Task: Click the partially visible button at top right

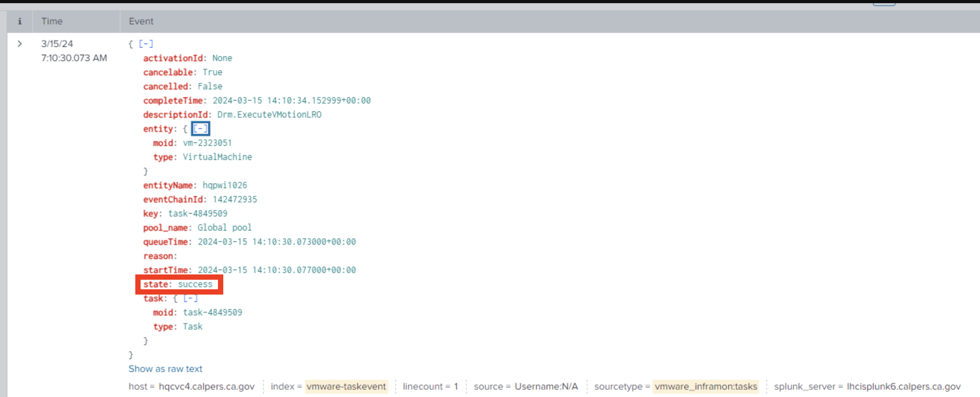Action: pyautogui.click(x=884, y=2)
